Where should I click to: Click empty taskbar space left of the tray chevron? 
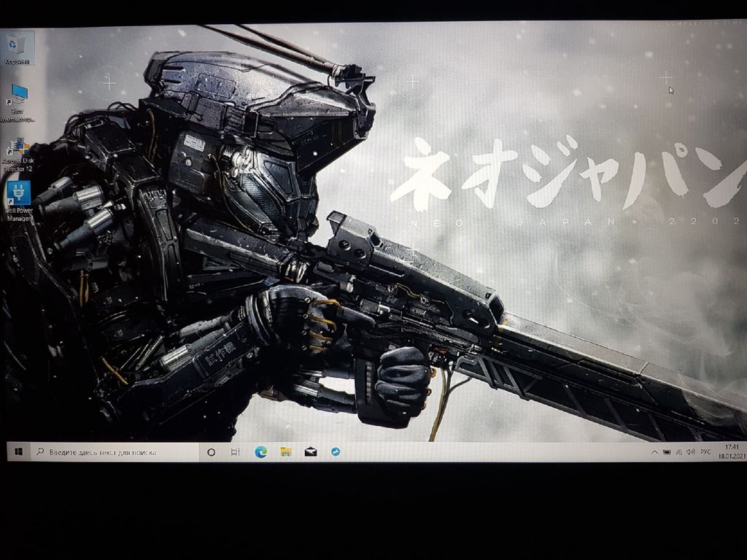pos(511,452)
